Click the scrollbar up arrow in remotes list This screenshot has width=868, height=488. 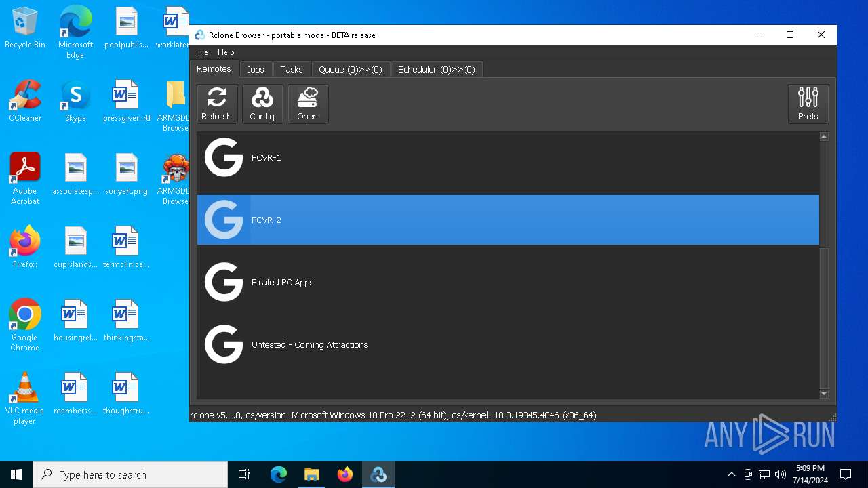point(824,137)
